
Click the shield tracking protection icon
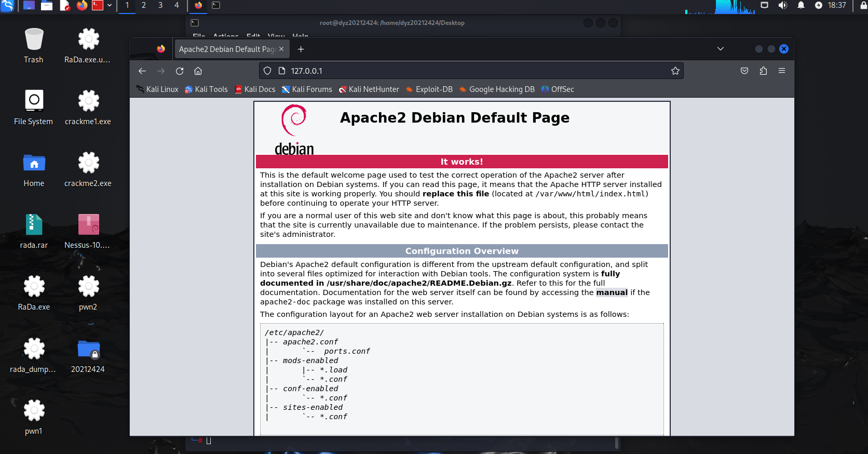[267, 71]
